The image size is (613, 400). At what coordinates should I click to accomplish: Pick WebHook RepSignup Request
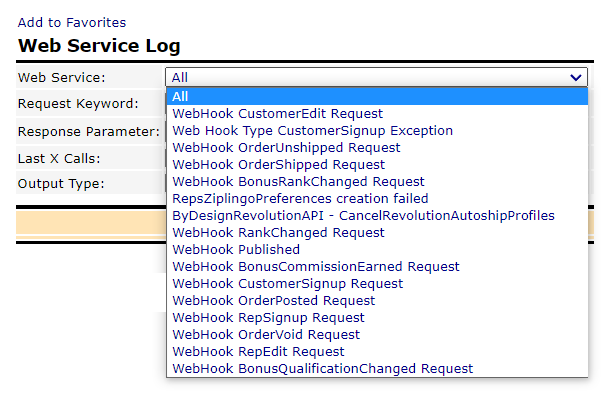tap(377, 317)
